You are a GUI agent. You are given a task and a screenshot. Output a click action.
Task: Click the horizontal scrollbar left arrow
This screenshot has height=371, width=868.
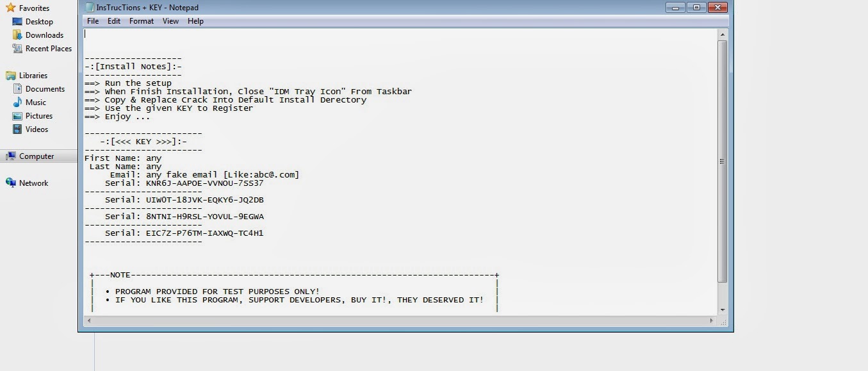(88, 320)
